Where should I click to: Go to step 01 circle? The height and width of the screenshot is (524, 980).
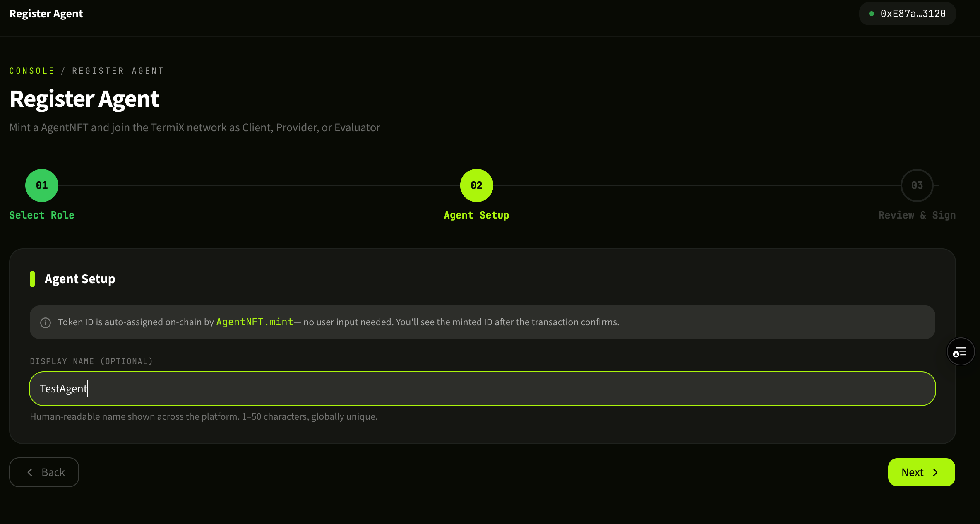click(x=42, y=185)
